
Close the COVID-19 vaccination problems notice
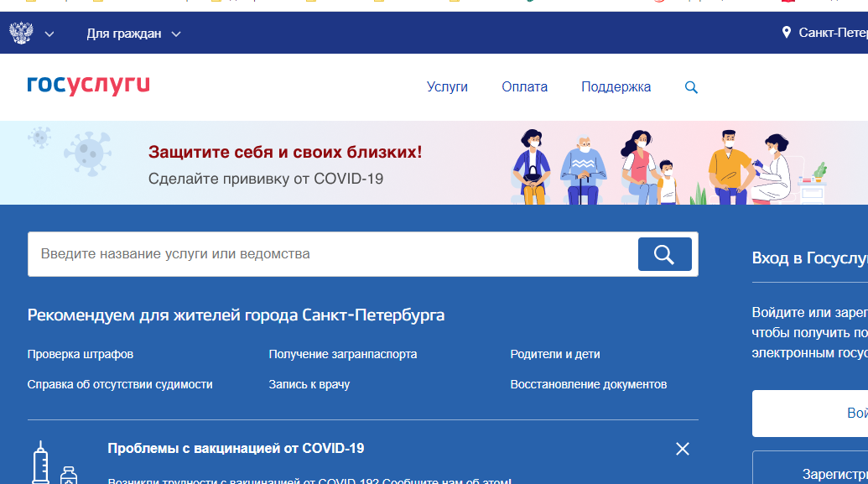coord(683,449)
